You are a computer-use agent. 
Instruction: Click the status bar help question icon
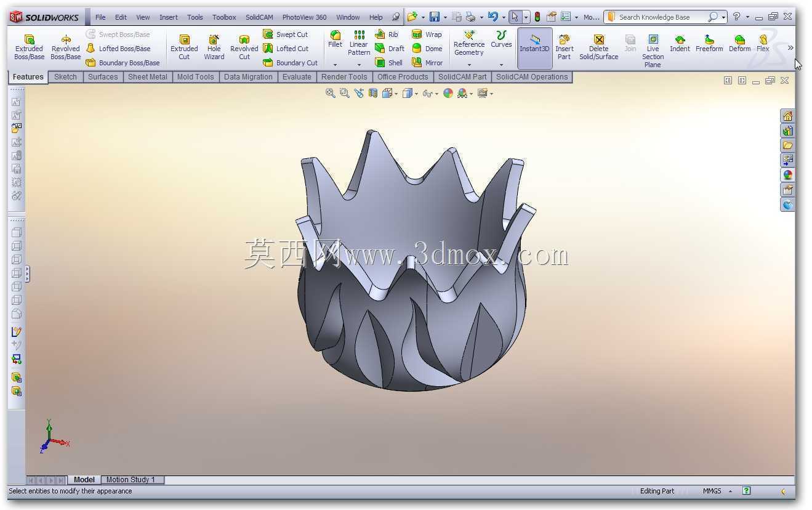[746, 491]
